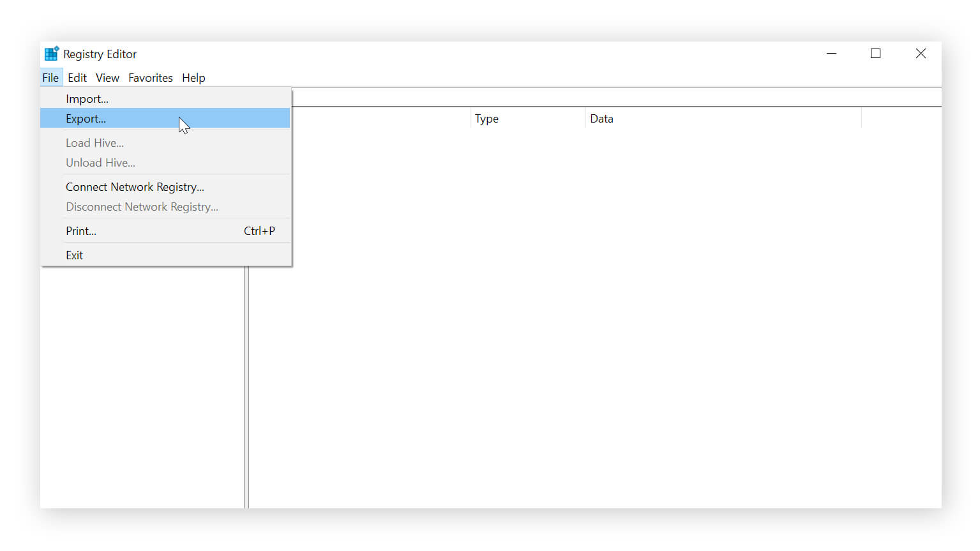The image size is (980, 551).
Task: Open the Help menu
Action: tap(193, 78)
